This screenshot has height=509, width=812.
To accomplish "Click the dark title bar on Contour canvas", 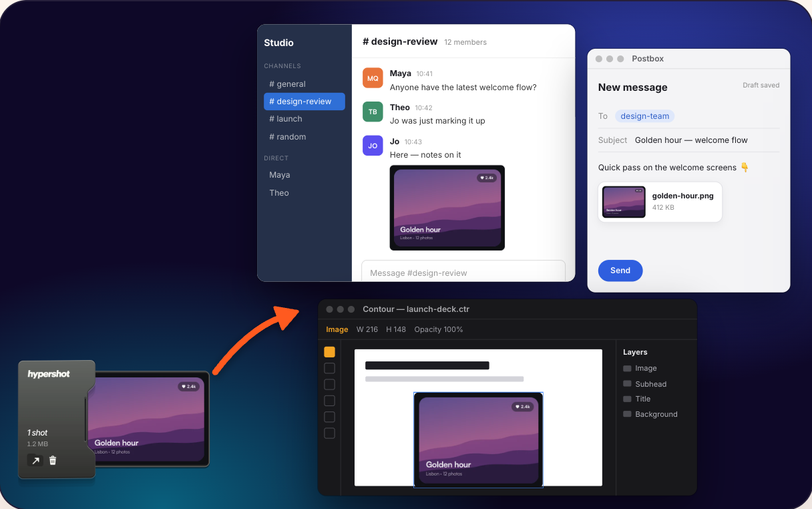I will (x=427, y=365).
